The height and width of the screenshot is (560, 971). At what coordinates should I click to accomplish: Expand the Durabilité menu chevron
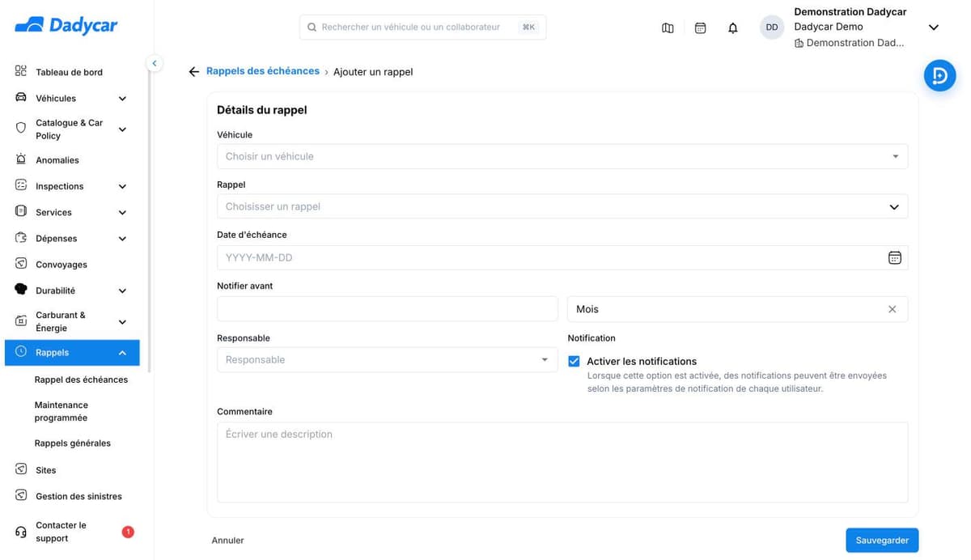122,291
